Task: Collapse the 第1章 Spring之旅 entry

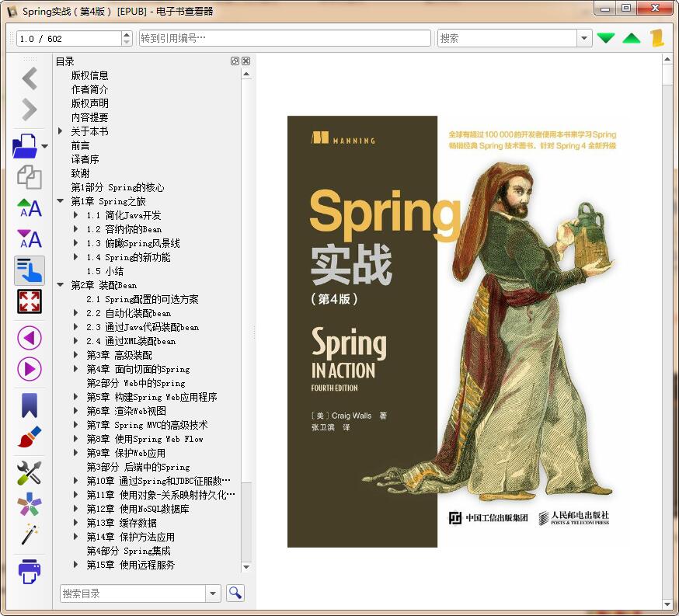Action: (x=60, y=201)
